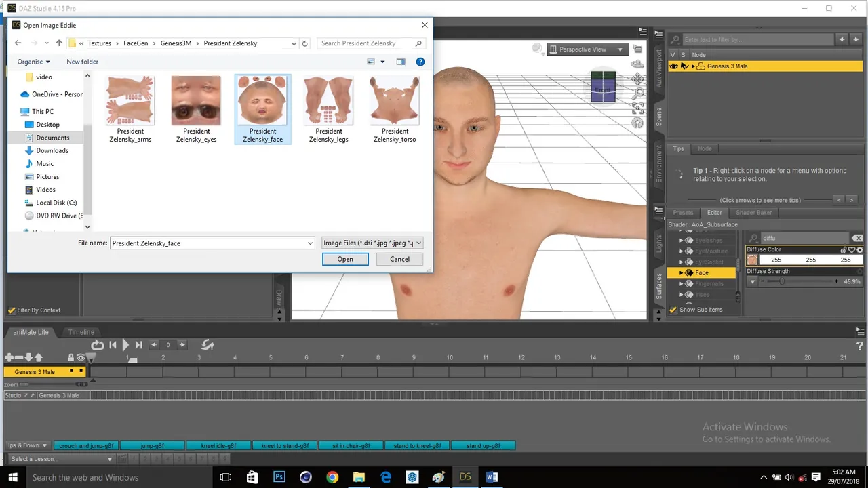
Task: Expand the Face surface entry
Action: click(x=681, y=272)
